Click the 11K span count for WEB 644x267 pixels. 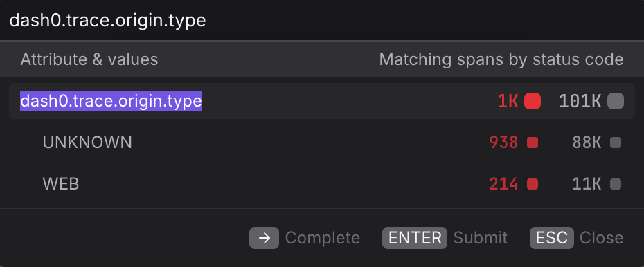coord(587,184)
